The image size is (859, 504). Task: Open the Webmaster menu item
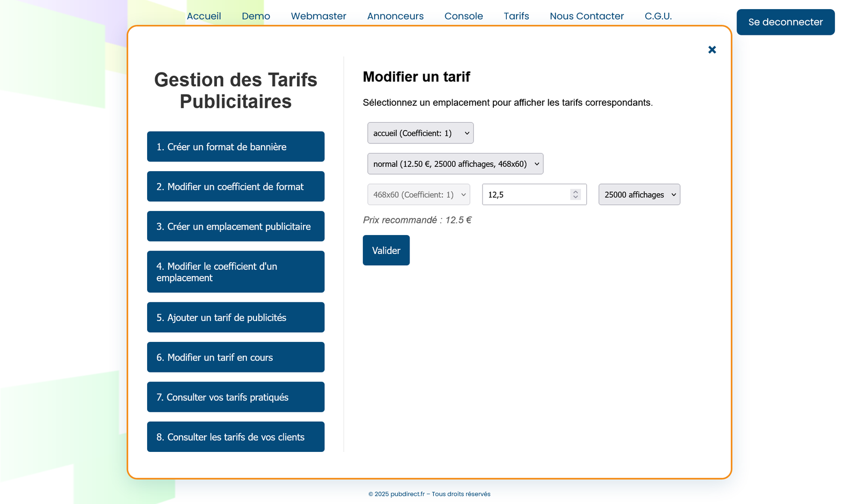[318, 16]
